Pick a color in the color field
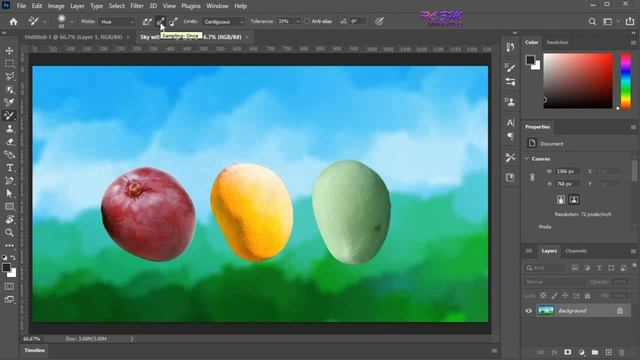 pos(578,80)
